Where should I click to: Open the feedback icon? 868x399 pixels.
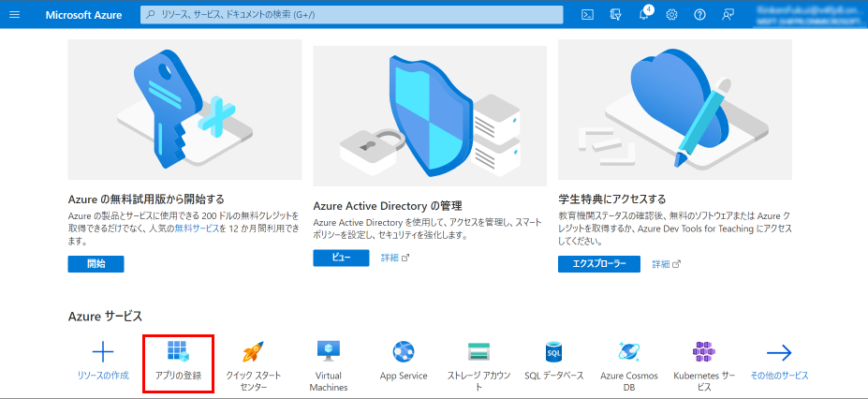tap(728, 15)
